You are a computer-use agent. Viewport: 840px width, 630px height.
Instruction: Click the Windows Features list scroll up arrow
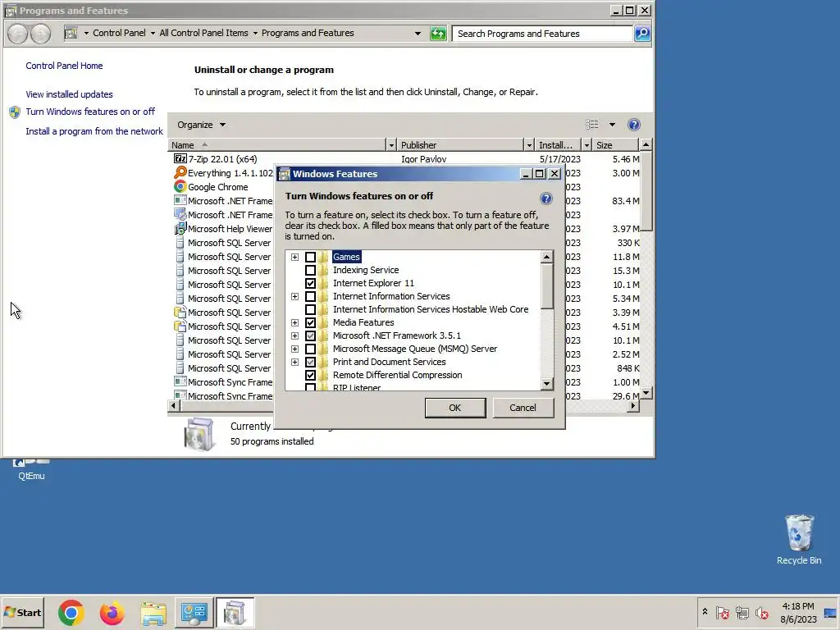pos(546,257)
